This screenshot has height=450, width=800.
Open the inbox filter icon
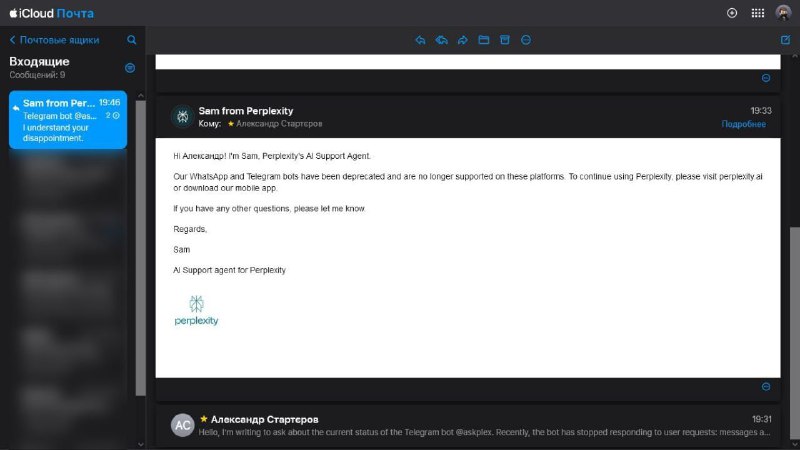tap(130, 68)
